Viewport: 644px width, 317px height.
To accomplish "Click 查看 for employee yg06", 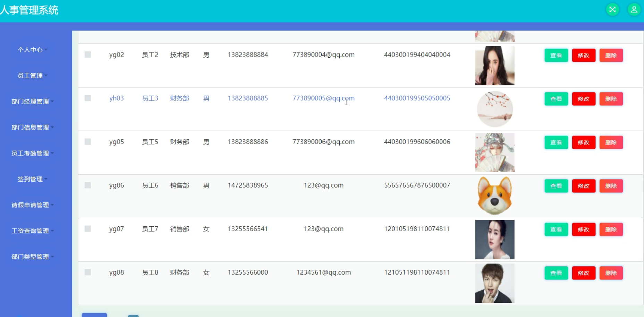I will (x=556, y=186).
